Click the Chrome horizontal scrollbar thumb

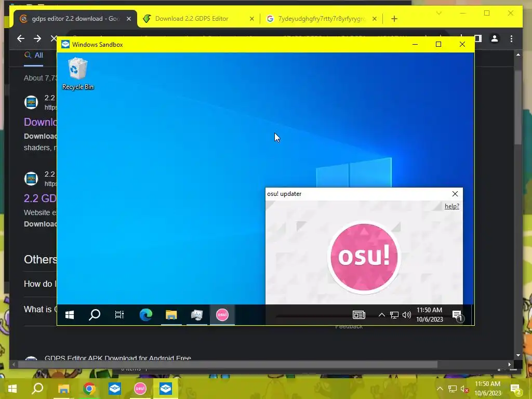(x=228, y=365)
